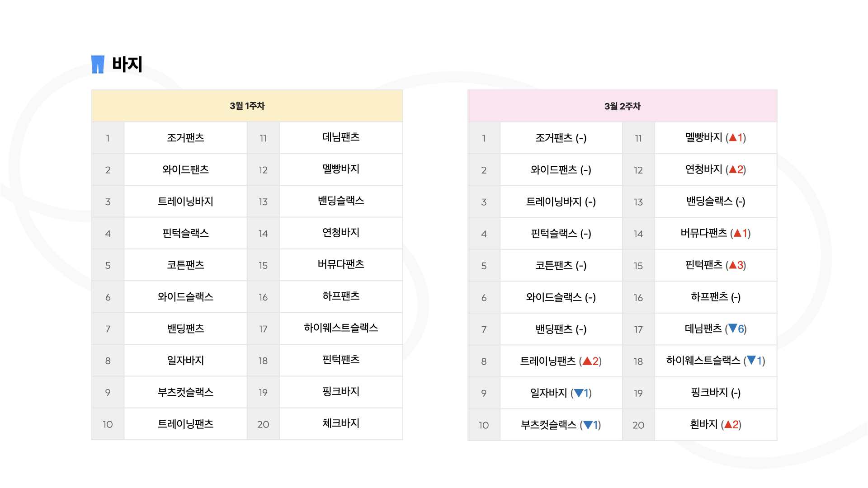Select the 3월 2주차 table header
Screen dimensions: 868x488
pyautogui.click(x=622, y=106)
